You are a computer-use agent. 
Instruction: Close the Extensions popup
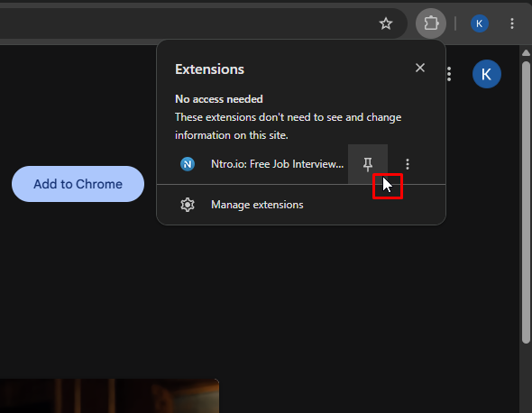[419, 68]
